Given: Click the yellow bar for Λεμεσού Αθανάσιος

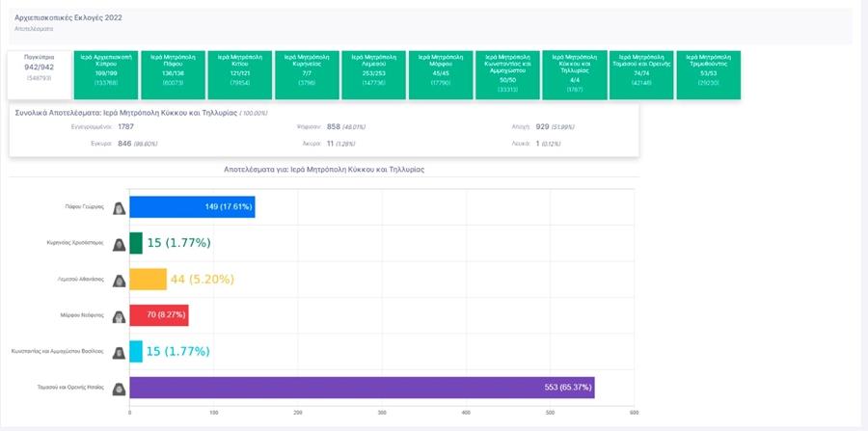Looking at the screenshot, I should (x=148, y=280).
